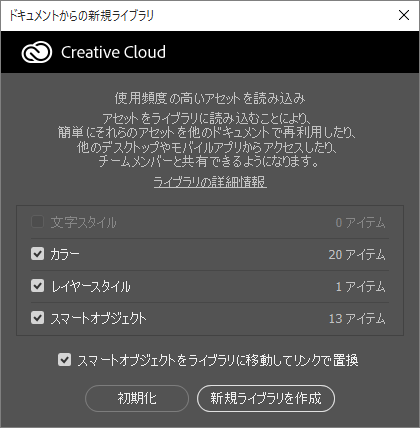The image size is (420, 428).
Task: Click the greyed-out 文字スタイル label
Action: click(83, 222)
